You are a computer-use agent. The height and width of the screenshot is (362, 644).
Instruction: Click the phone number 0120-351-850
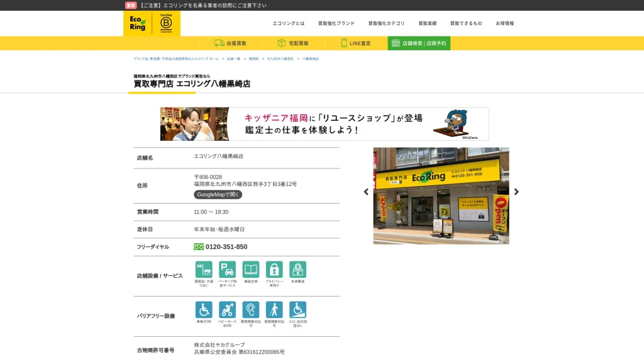(226, 246)
